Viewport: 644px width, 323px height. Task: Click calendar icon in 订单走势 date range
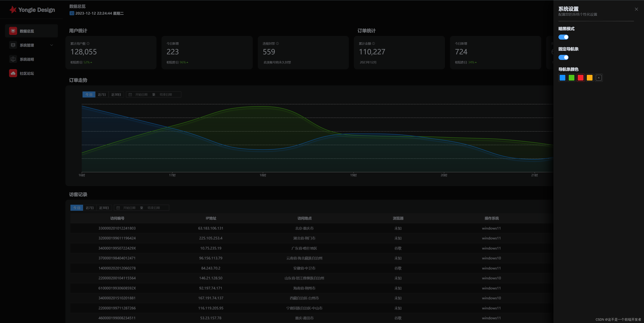pyautogui.click(x=130, y=95)
